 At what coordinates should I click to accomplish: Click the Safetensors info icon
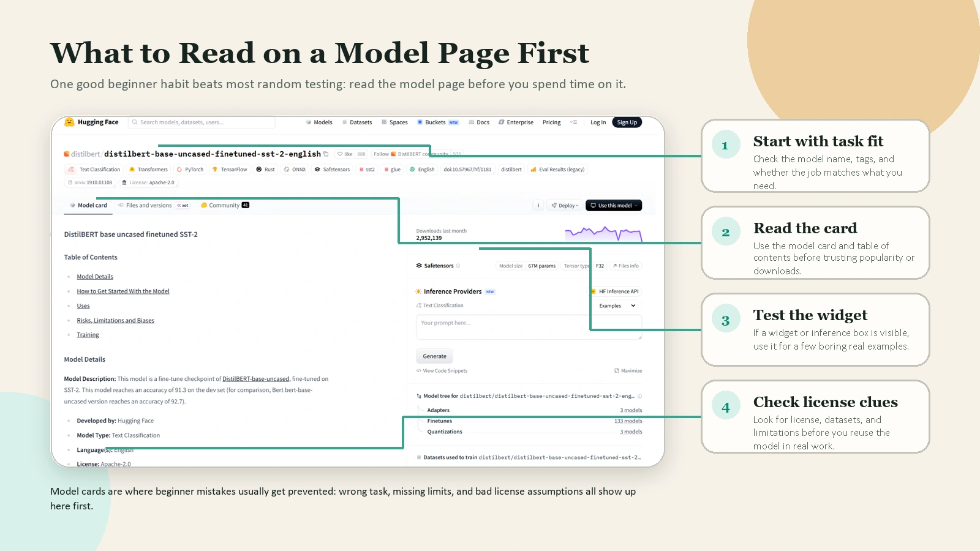click(458, 266)
